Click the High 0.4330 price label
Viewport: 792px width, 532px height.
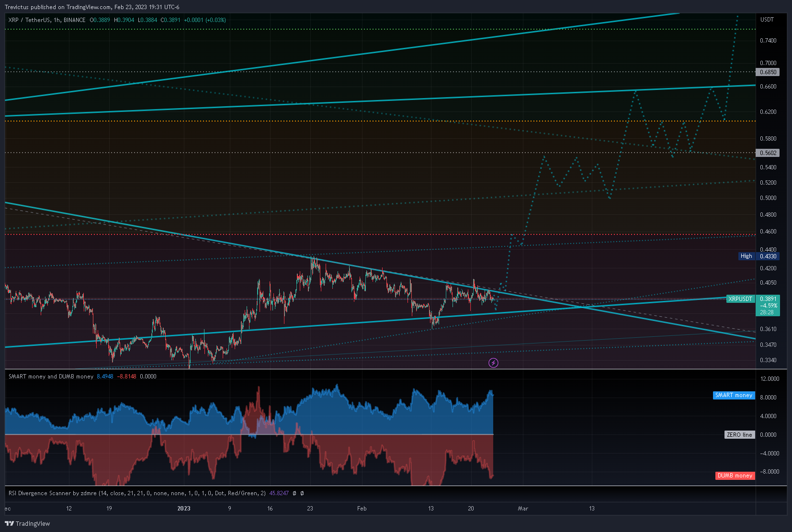pos(759,256)
